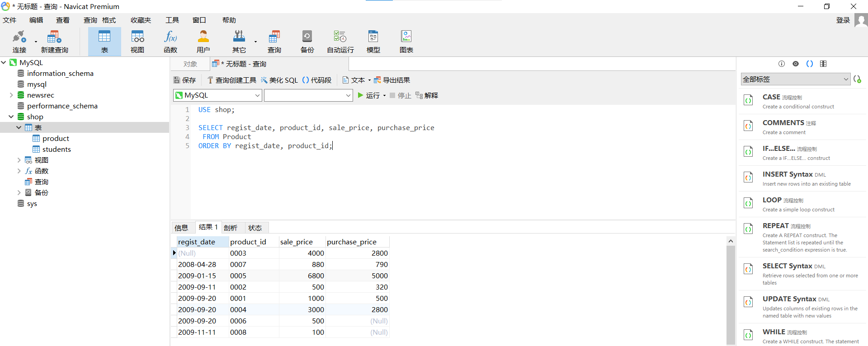The image size is (868, 346).
Task: Click the 自动运行 (Automation) toolbar icon
Action: click(x=340, y=41)
